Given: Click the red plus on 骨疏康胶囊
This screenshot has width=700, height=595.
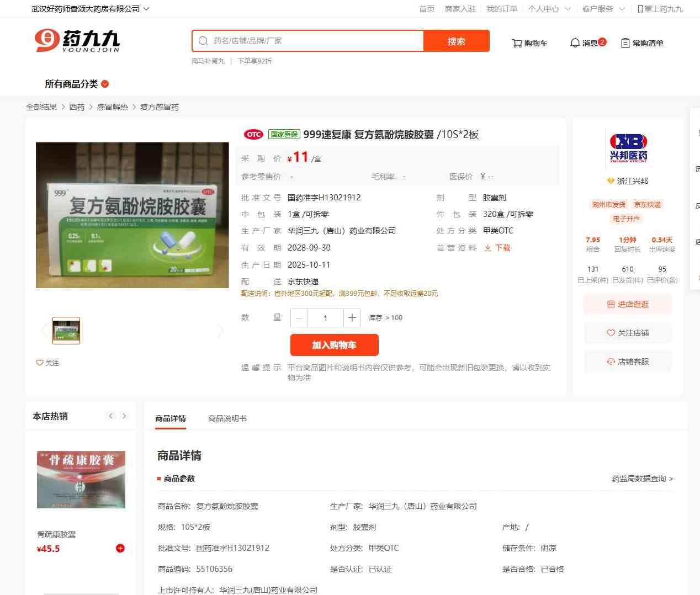Looking at the screenshot, I should [x=120, y=548].
